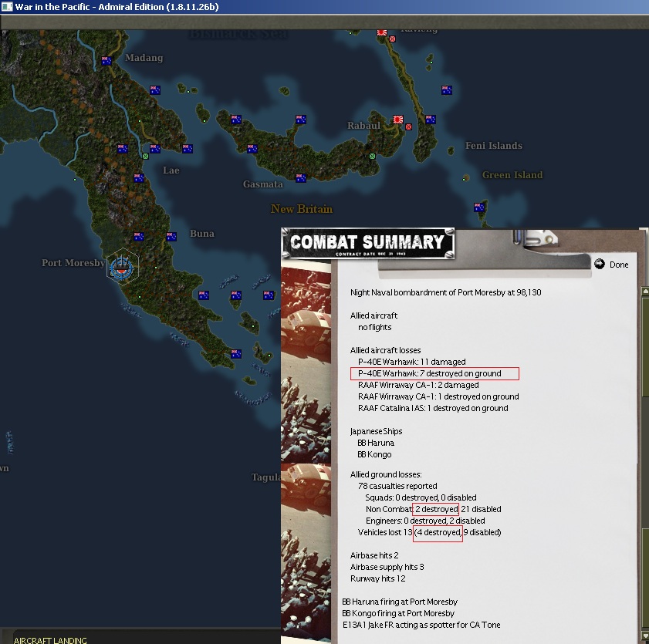
Task: Click the 'Runway hits 12' line
Action: click(378, 578)
